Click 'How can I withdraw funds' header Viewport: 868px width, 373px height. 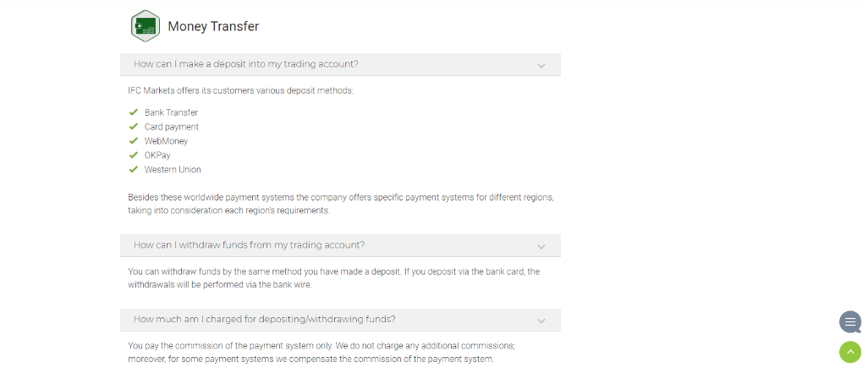249,245
